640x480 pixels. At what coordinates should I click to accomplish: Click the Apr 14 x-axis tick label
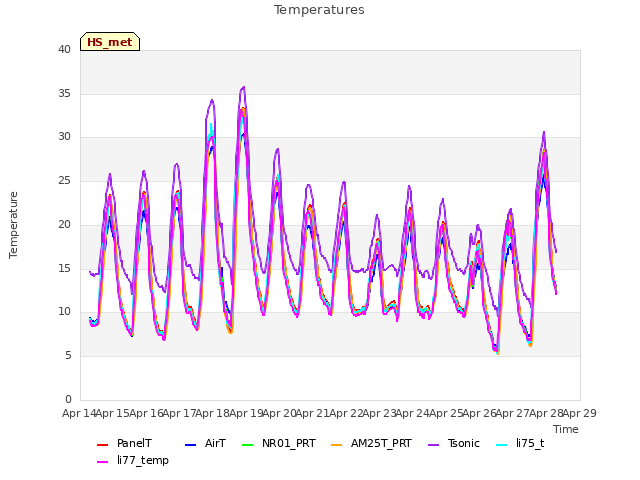pyautogui.click(x=79, y=413)
